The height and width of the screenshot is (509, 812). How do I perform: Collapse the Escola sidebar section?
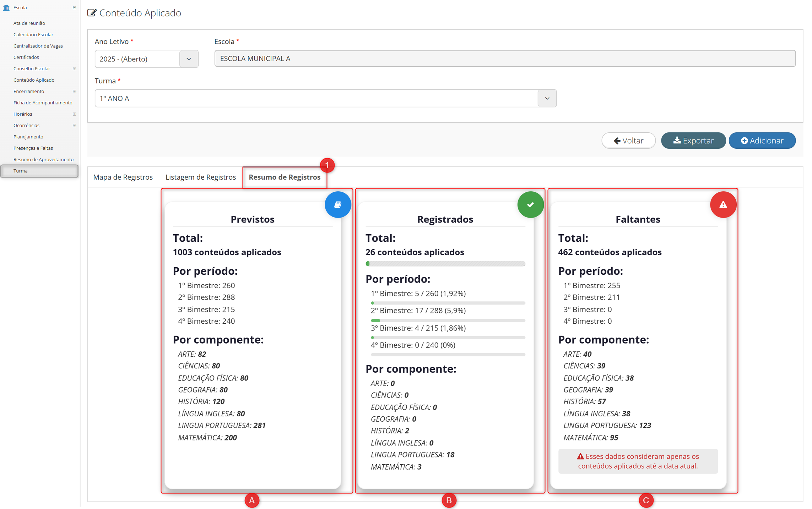[74, 7]
